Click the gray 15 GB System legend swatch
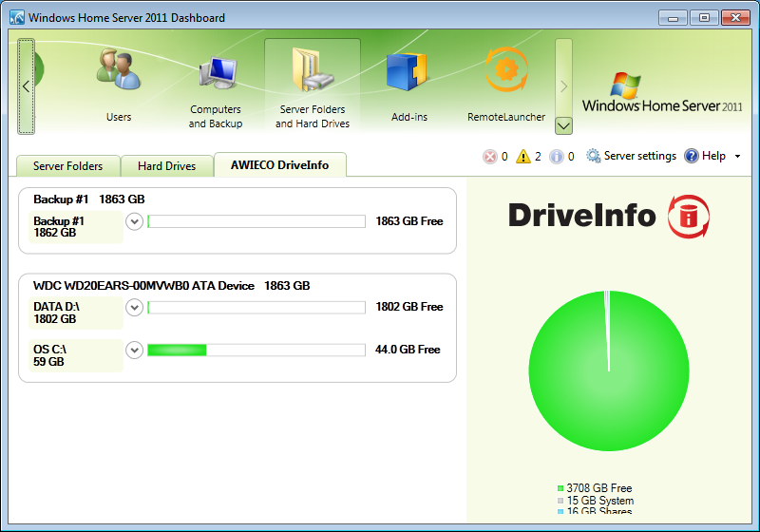Viewport: 760px width, 532px height. tap(560, 501)
